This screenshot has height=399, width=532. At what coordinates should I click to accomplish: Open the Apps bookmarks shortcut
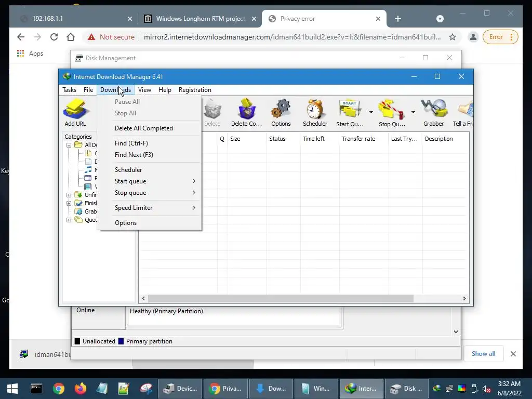click(x=30, y=54)
